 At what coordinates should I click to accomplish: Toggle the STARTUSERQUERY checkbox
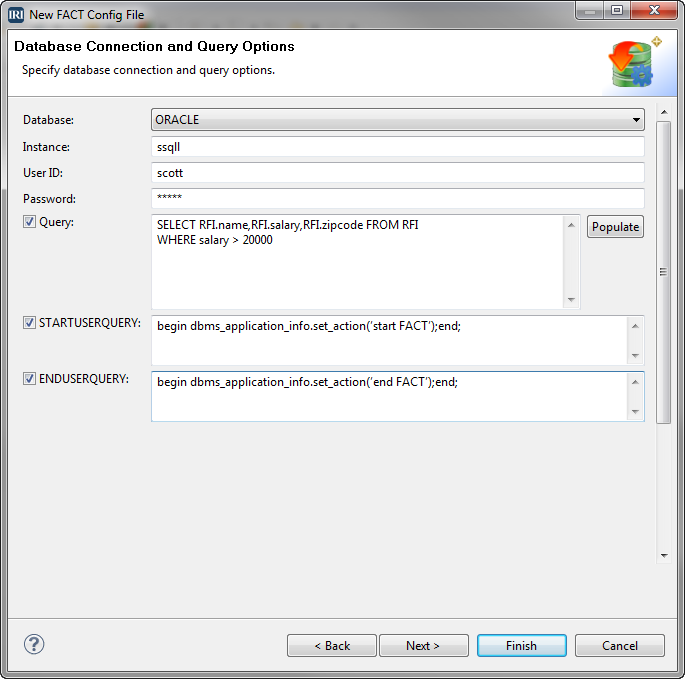tap(29, 322)
